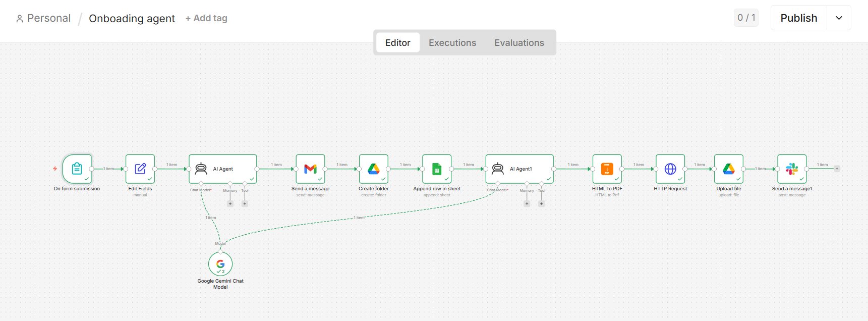Click the 0 / 1 counter badge
Screen dimensions: 868x321
coord(746,18)
